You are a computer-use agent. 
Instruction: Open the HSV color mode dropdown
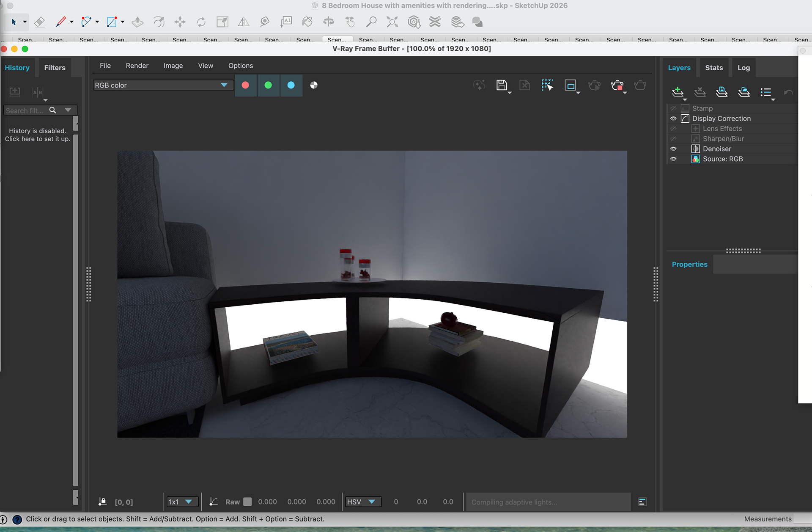pos(362,502)
